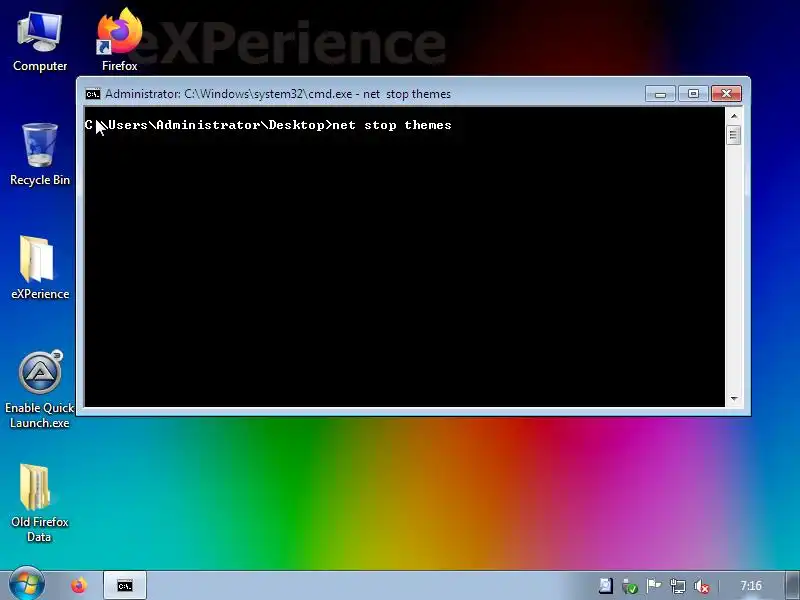Image resolution: width=800 pixels, height=600 pixels.
Task: Click the cmd window title bar text
Action: (x=278, y=94)
